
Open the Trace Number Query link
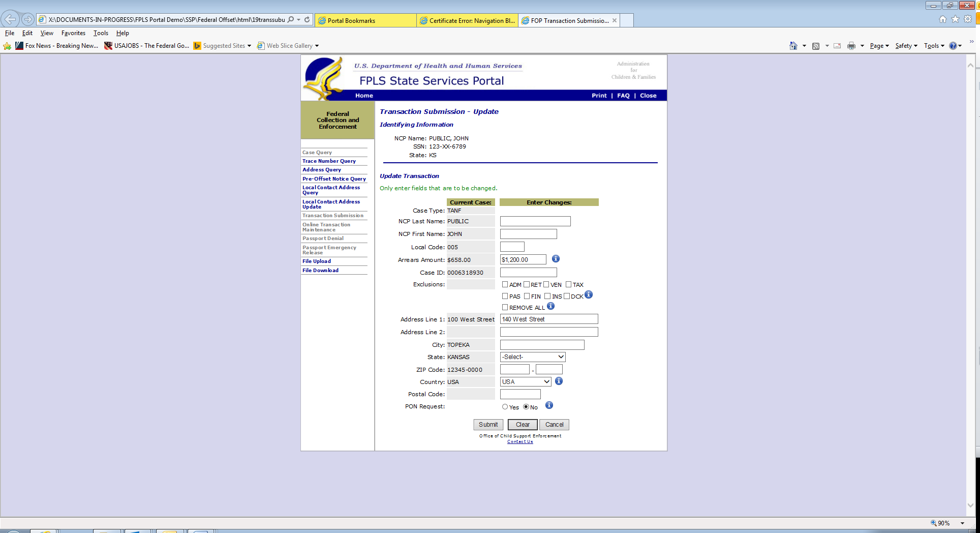pyautogui.click(x=329, y=161)
